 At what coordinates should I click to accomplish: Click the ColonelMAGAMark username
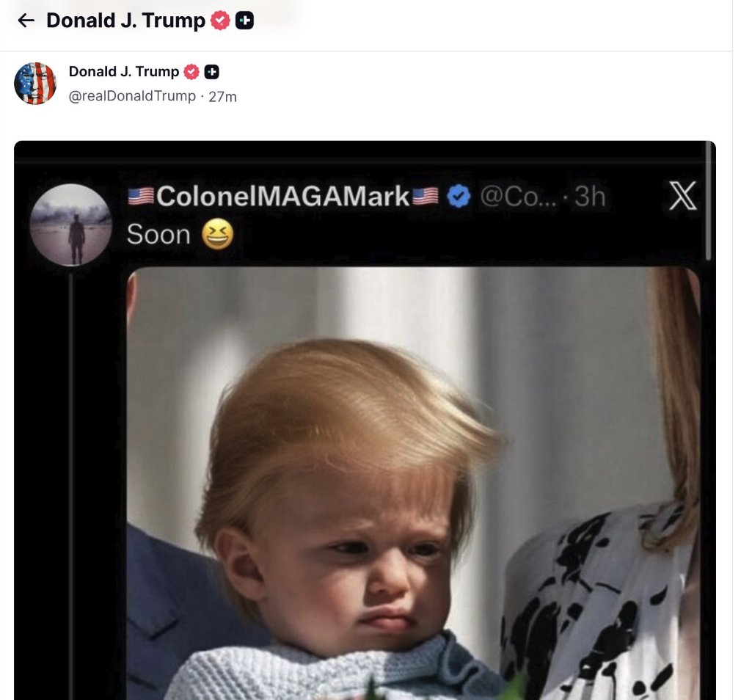[282, 196]
